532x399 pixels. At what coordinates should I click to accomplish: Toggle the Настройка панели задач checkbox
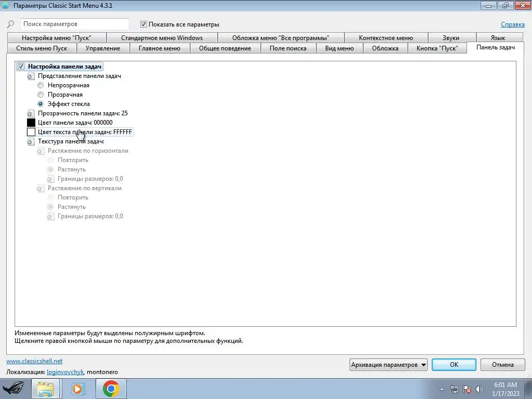21,66
